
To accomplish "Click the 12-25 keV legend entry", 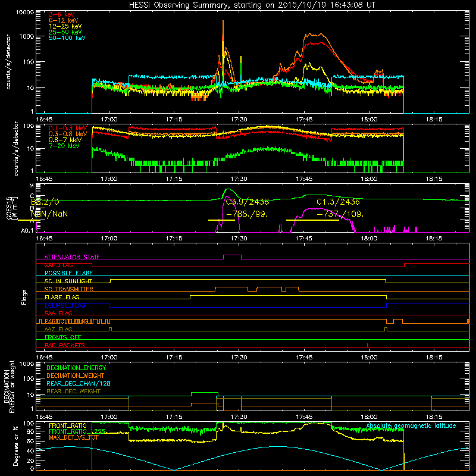I will click(65, 26).
